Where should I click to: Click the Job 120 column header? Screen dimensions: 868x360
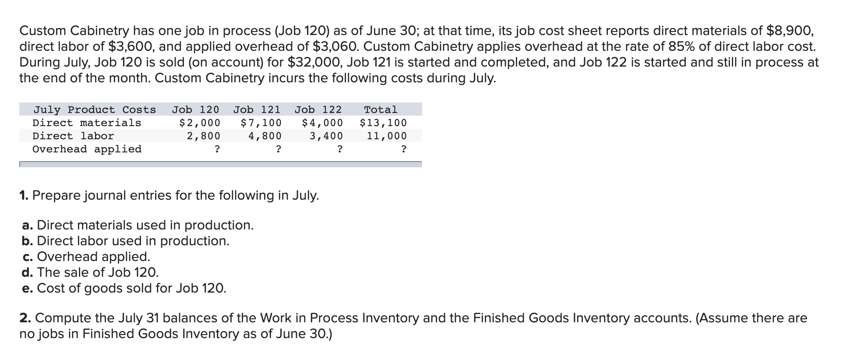click(195, 109)
